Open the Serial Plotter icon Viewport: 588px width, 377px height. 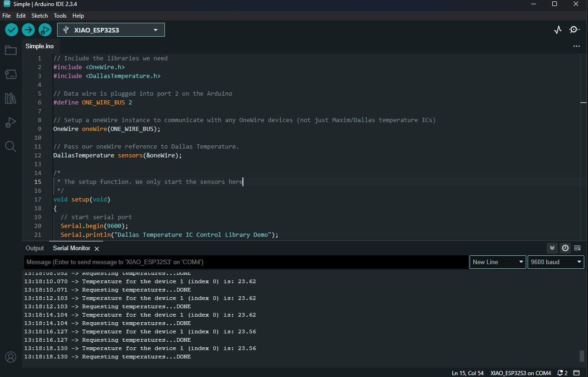coord(558,30)
